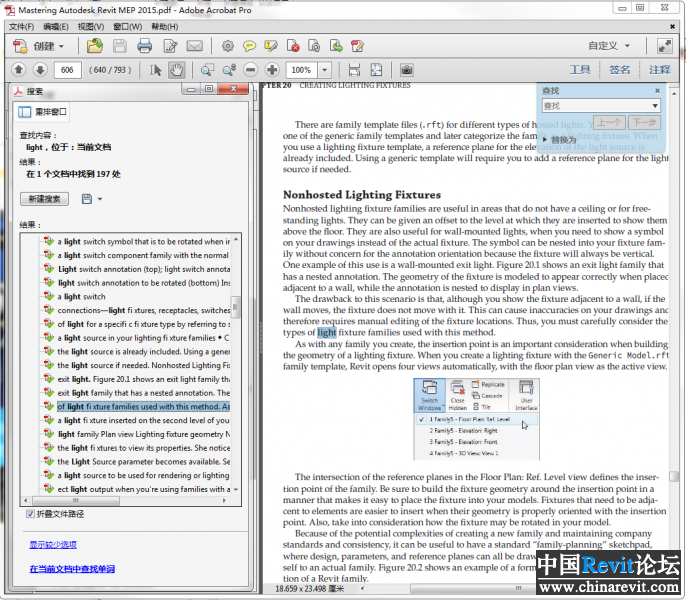686x600 pixels.
Task: Select result 'light family Plan view Lighting'
Action: click(144, 434)
